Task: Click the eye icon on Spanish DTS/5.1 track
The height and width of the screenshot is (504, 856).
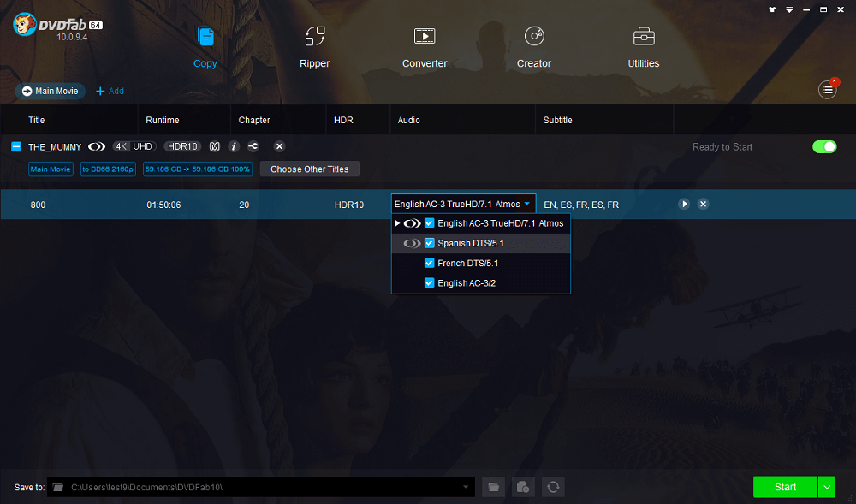Action: tap(413, 243)
